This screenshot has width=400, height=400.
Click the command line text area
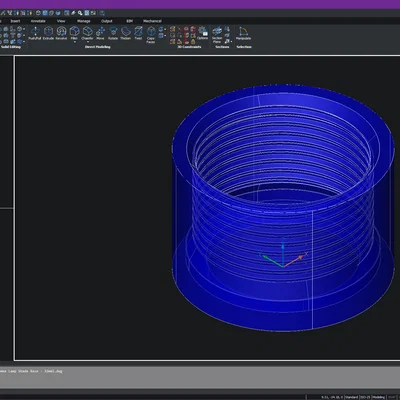click(x=200, y=377)
